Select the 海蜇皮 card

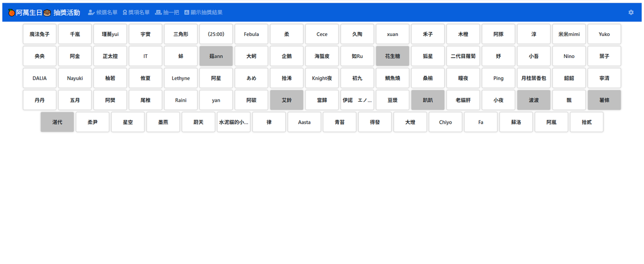(322, 56)
